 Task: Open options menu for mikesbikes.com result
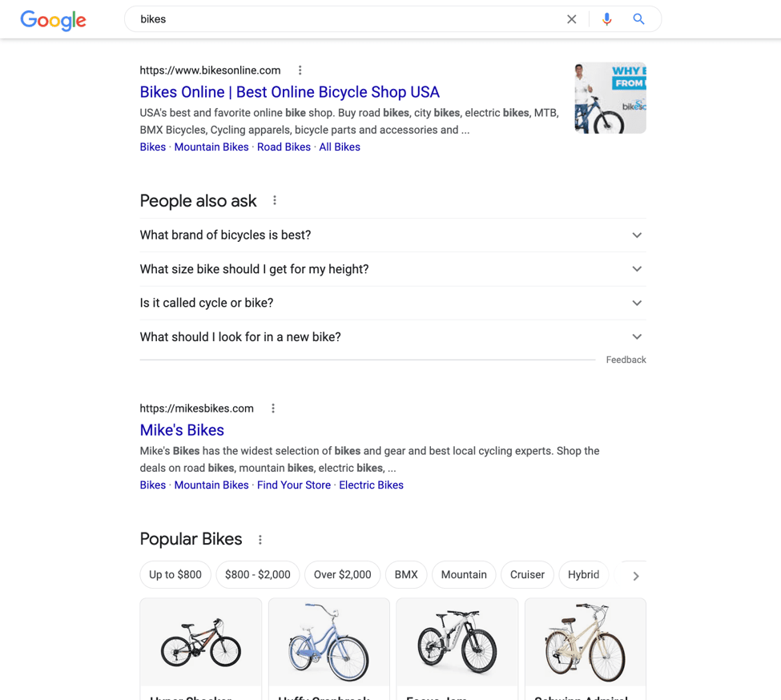click(x=273, y=408)
